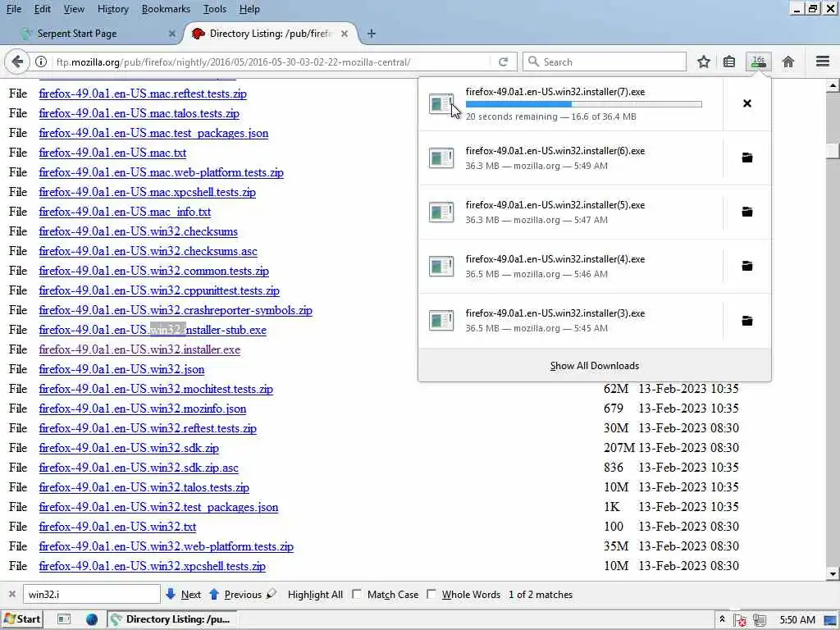Image resolution: width=840 pixels, height=630 pixels.
Task: Open mac.reftest.tests.zip link
Action: point(143,94)
